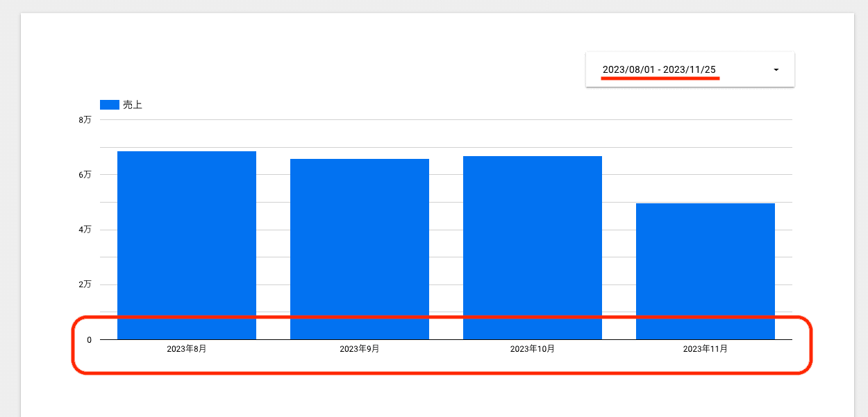The width and height of the screenshot is (868, 417).
Task: Click the 2023年8月 x-axis label
Action: [x=186, y=349]
